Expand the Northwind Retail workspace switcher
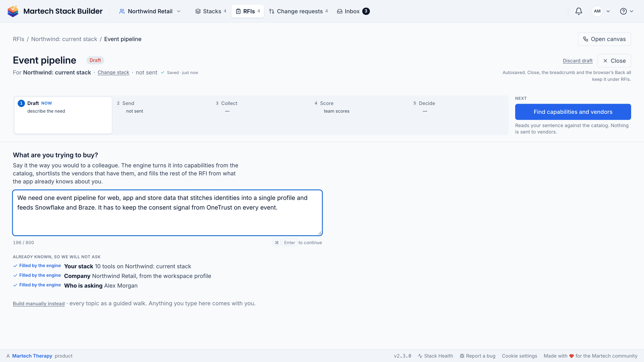Screen dimensions: 644x362 [150, 11]
